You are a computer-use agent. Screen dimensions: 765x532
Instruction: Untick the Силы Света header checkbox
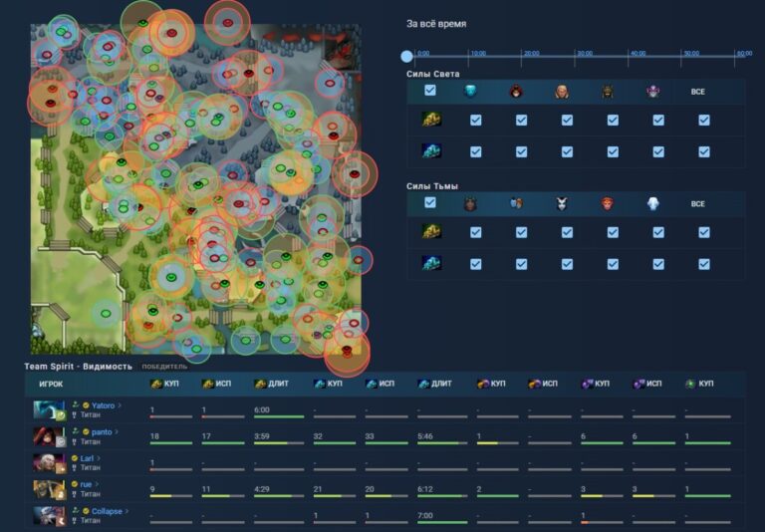tap(430, 91)
